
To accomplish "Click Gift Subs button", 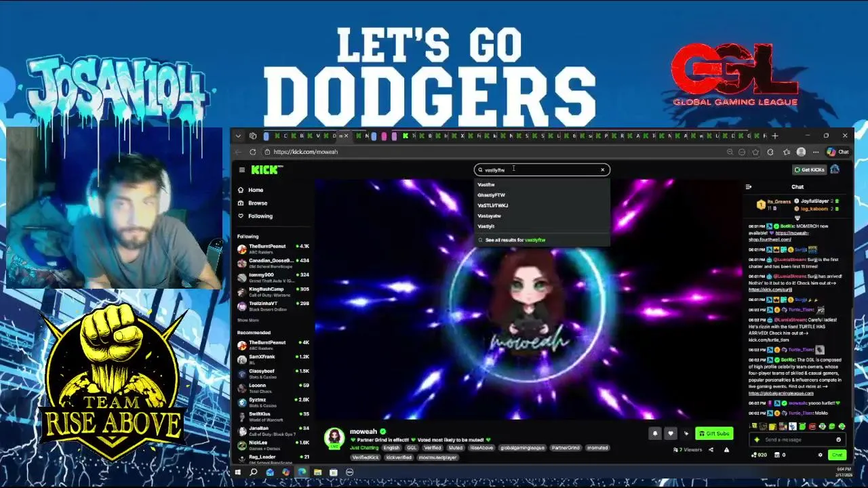I will [x=714, y=434].
